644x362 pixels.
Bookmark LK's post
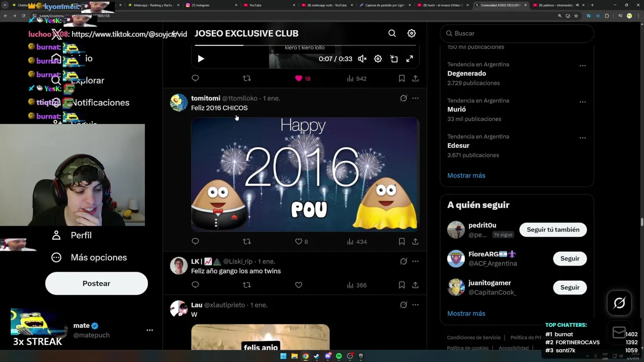click(x=401, y=285)
